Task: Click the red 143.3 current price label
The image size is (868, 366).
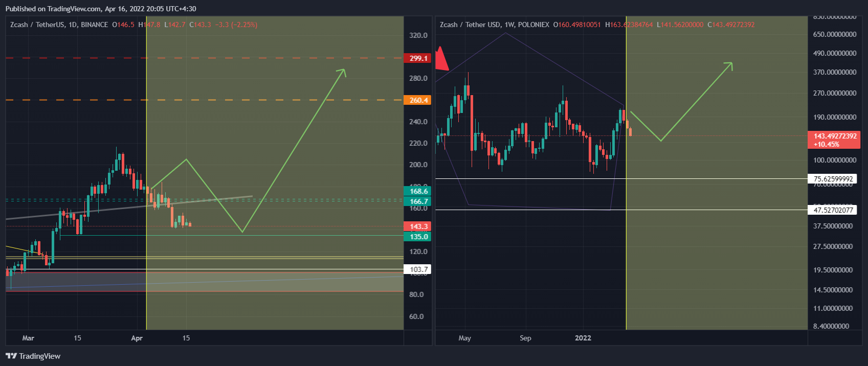Action: pos(417,226)
